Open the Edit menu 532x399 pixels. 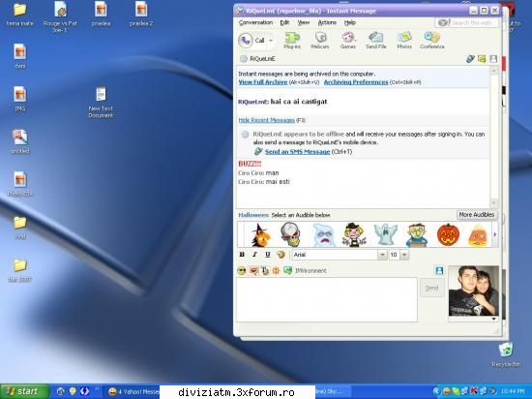pyautogui.click(x=284, y=22)
